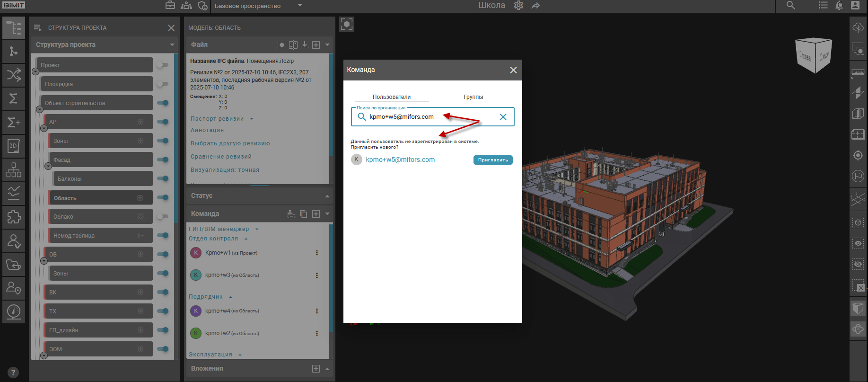Open the 2D view sidebar icon
868x382 pixels.
(14, 146)
